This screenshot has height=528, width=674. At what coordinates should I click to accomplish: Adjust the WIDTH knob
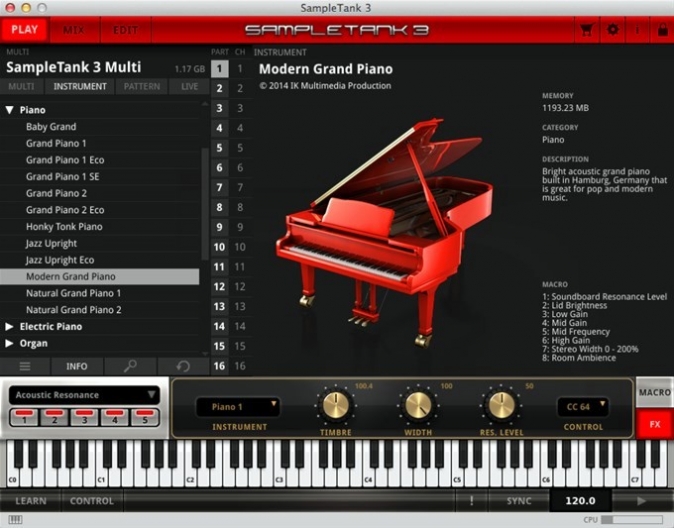coord(418,405)
